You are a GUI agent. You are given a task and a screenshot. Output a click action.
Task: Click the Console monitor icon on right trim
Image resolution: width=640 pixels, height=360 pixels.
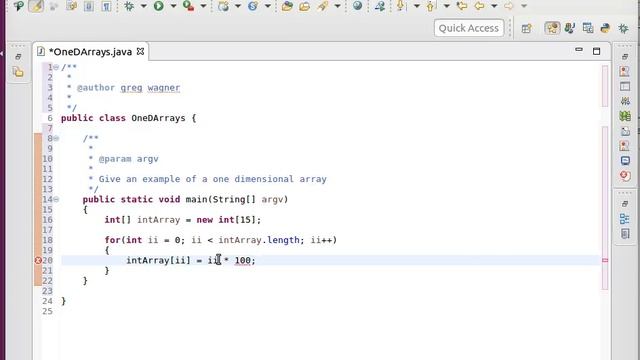pyautogui.click(x=624, y=160)
